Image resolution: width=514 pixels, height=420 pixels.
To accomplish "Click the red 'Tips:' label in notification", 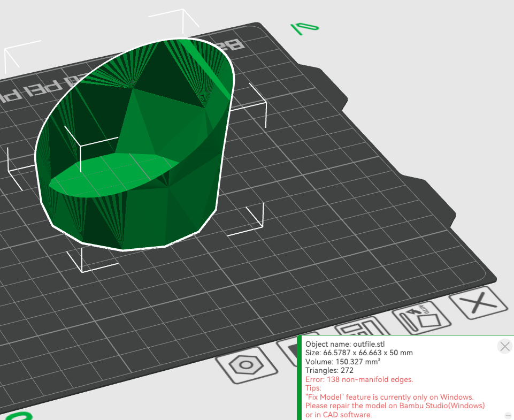I will 313,388.
